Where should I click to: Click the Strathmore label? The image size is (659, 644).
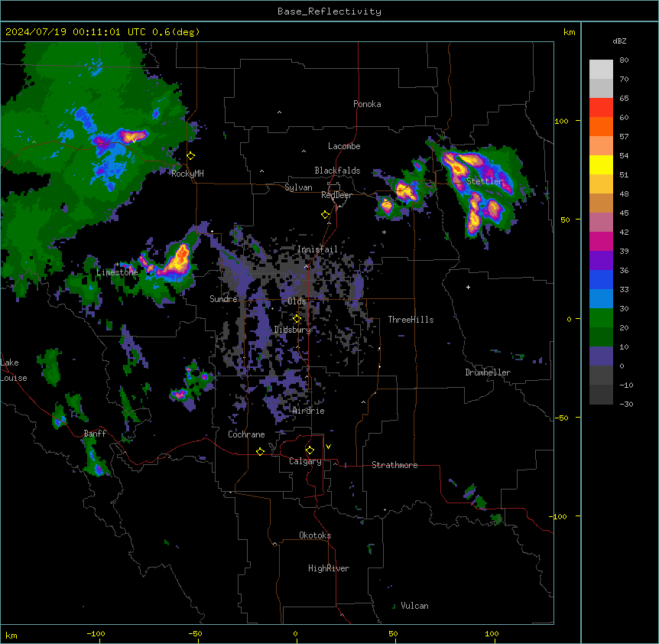[394, 465]
